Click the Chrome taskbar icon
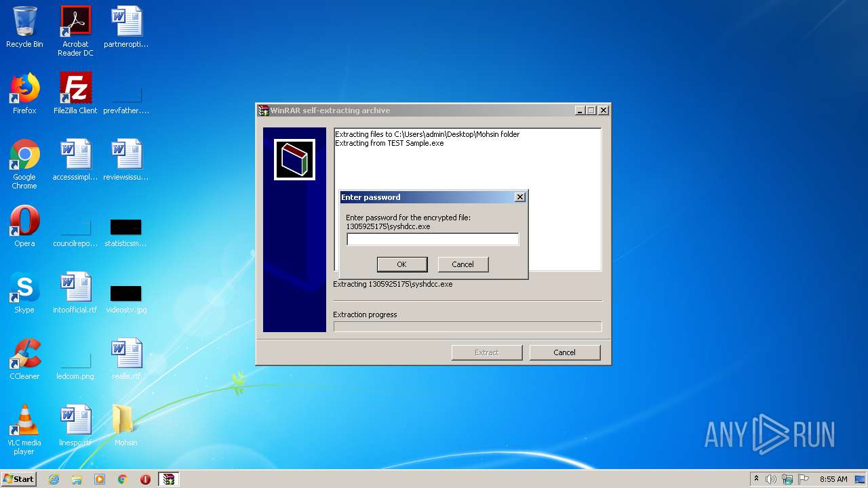Image resolution: width=868 pixels, height=488 pixels. pyautogui.click(x=123, y=479)
